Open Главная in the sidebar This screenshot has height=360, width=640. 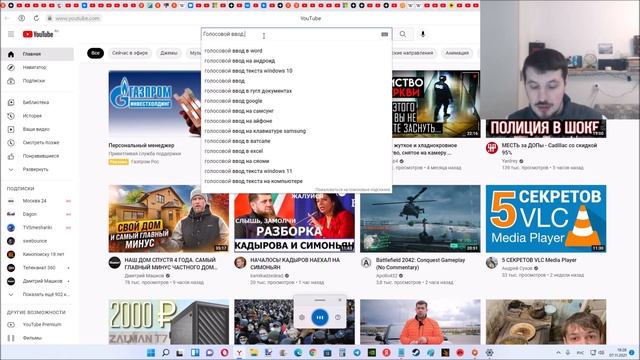click(x=37, y=54)
